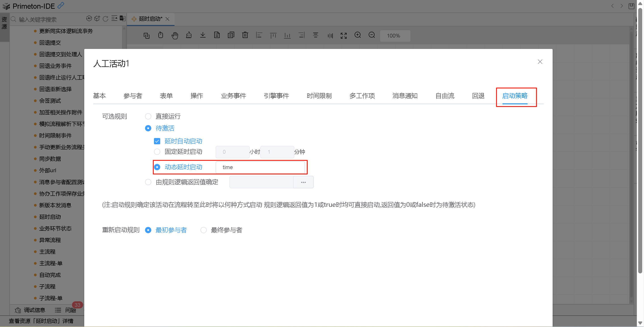Image resolution: width=644 pixels, height=327 pixels.
Task: Click the hand pan tool icon
Action: coord(175,36)
